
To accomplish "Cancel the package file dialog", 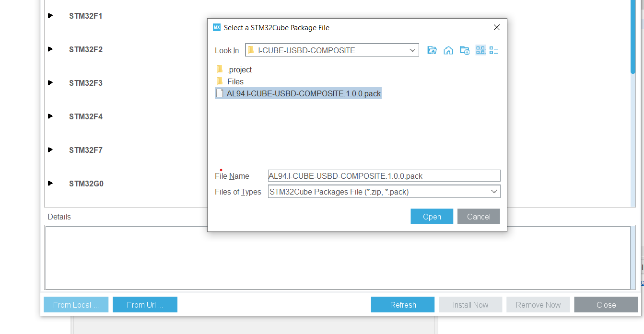I will [x=479, y=217].
